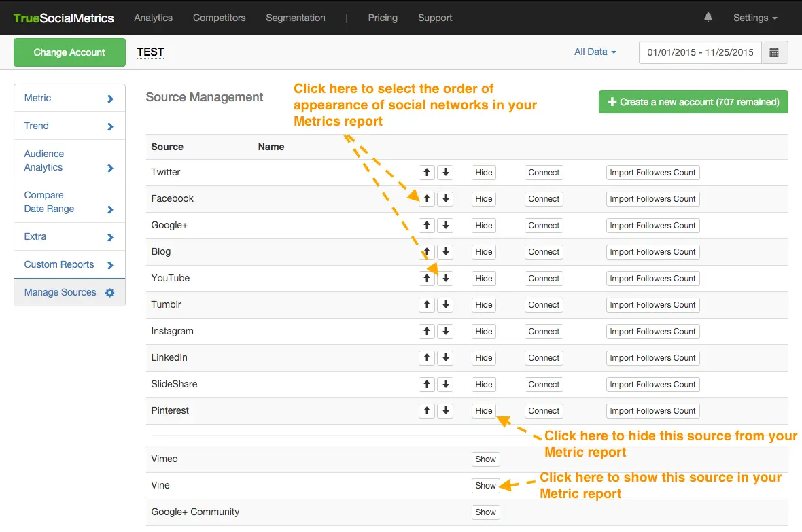Move SlideShare source up with arrow
802x532 pixels.
coord(427,385)
